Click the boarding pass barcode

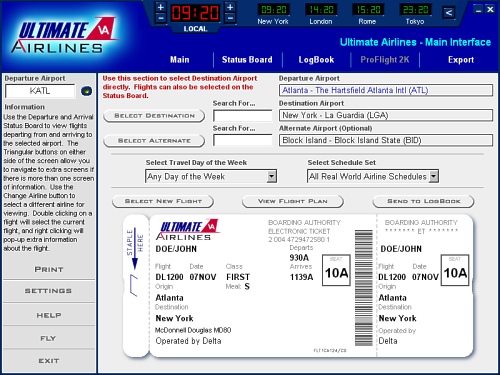[x=363, y=288]
